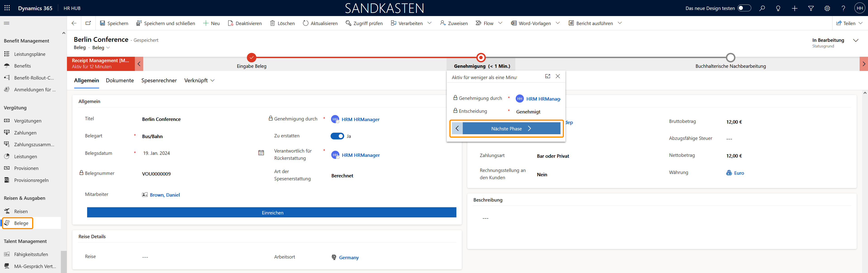The height and width of the screenshot is (273, 868).
Task: Open the lightbulb assistant icon
Action: click(x=778, y=8)
